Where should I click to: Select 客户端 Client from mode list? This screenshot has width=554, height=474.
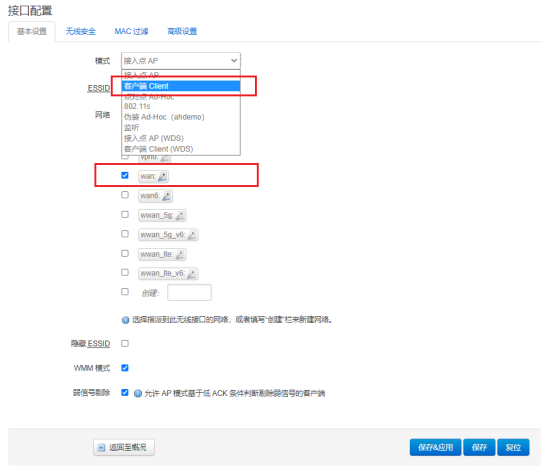pyautogui.click(x=181, y=86)
